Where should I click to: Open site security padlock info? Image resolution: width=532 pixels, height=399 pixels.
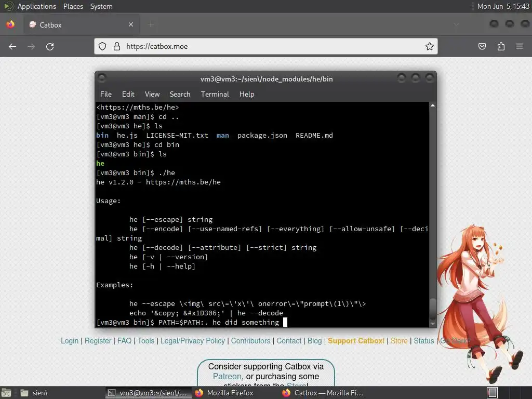click(x=117, y=46)
